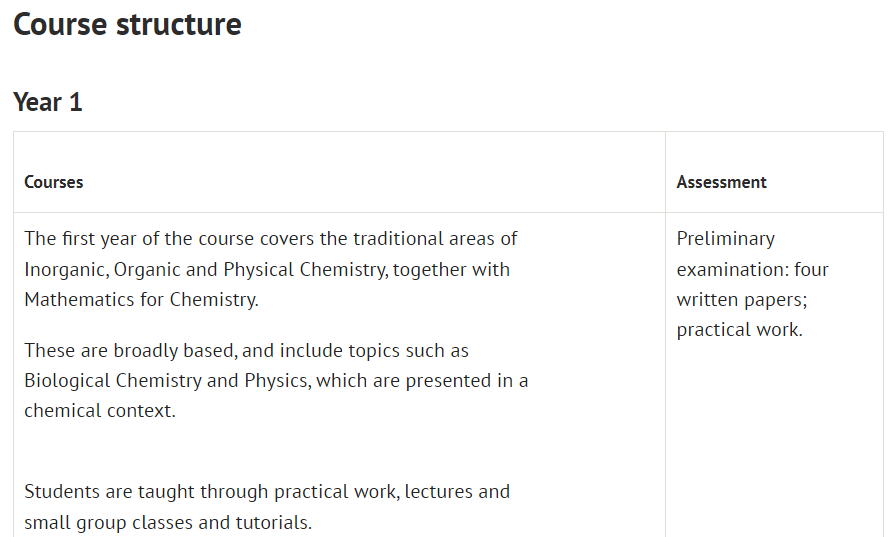The height and width of the screenshot is (537, 896).
Task: Click the small group classes and tutorials line
Action: [x=168, y=523]
